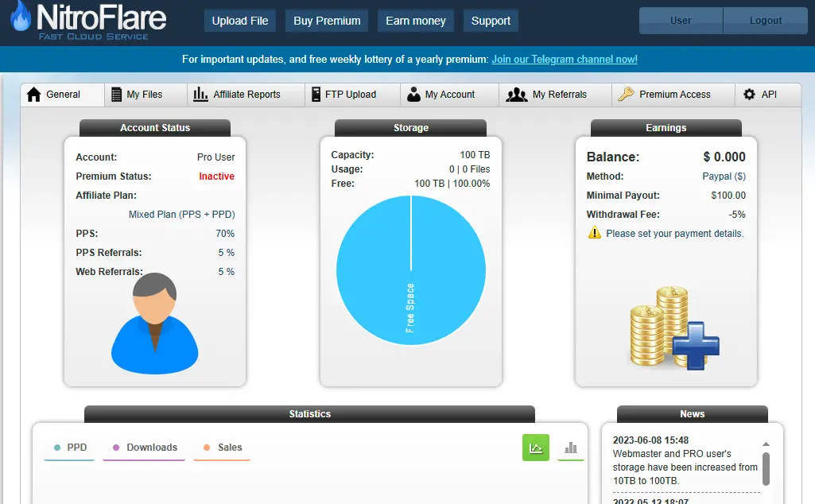The image size is (815, 504).
Task: Click the red Inactive premium status
Action: point(216,176)
